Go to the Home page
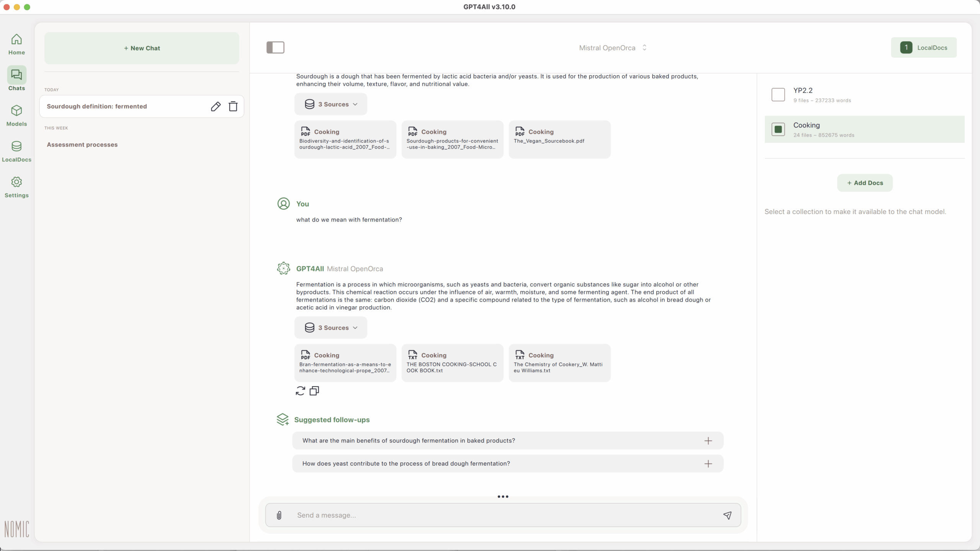The width and height of the screenshot is (980, 551). pos(16,44)
